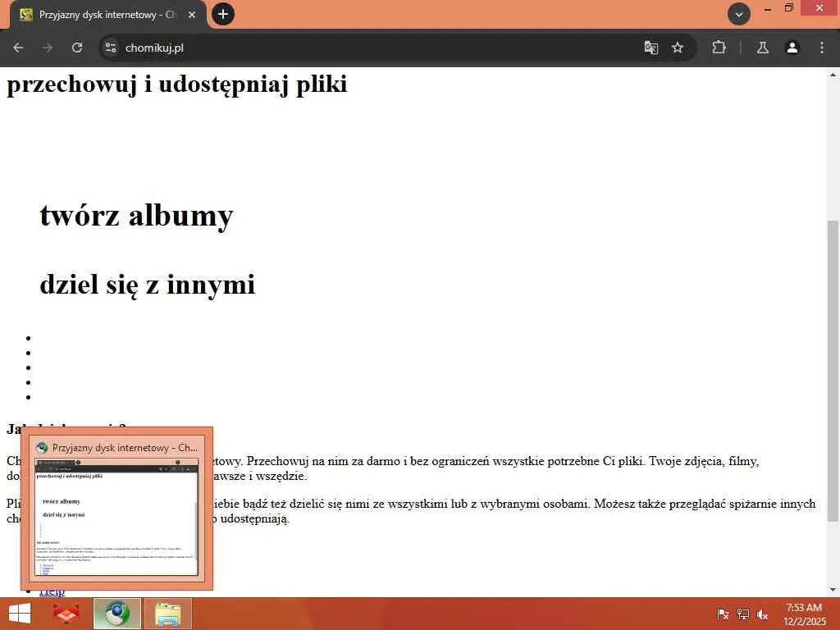Image resolution: width=840 pixels, height=630 pixels.
Task: Reload the chomikuj.pl page
Action: 77,48
